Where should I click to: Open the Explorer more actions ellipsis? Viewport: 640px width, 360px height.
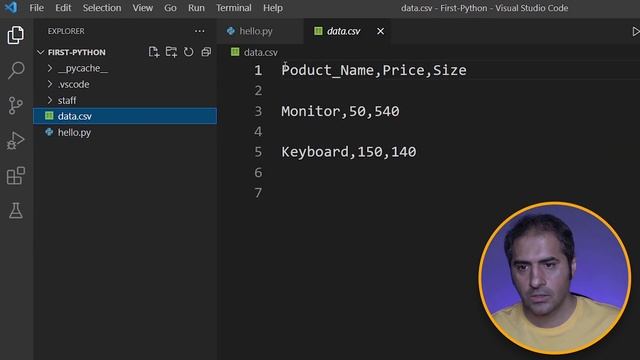coord(200,31)
